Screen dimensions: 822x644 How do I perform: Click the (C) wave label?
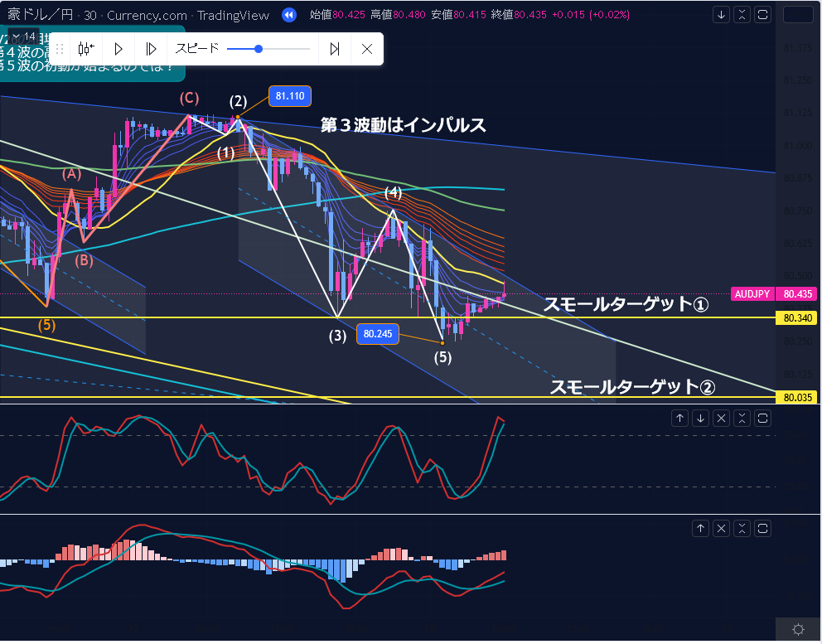click(x=189, y=98)
